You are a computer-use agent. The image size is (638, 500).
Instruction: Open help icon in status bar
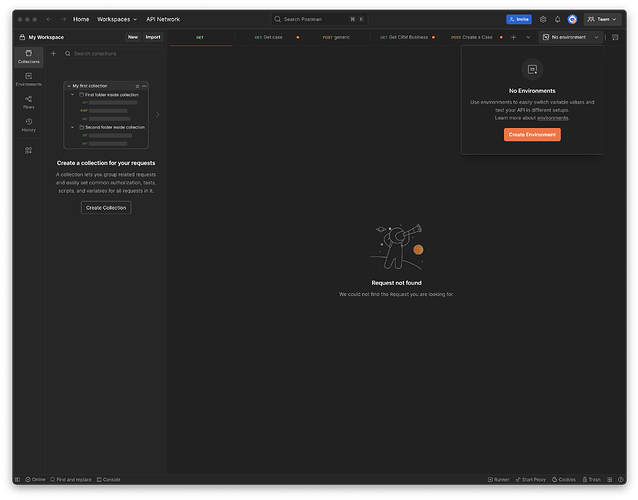click(x=621, y=480)
